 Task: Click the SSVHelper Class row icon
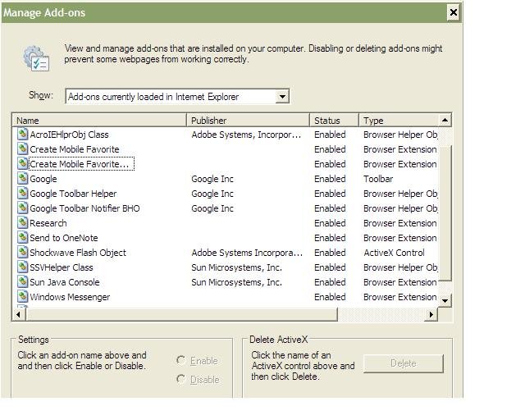point(22,267)
